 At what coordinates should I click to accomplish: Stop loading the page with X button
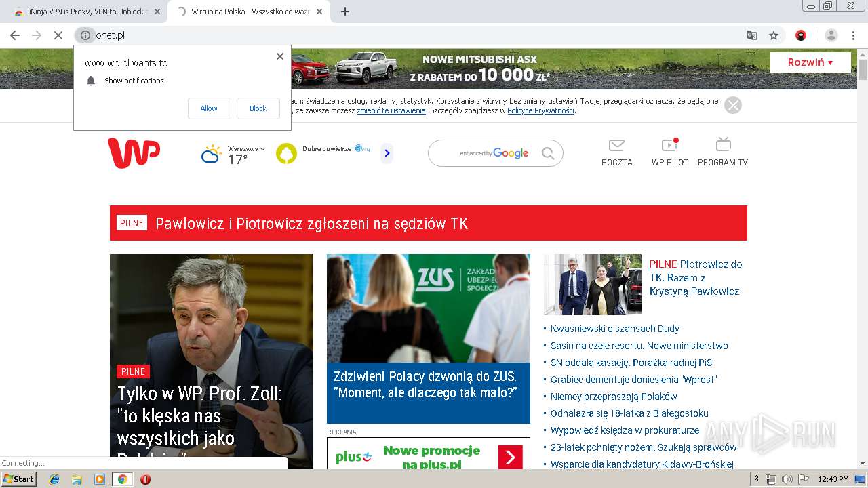[58, 35]
